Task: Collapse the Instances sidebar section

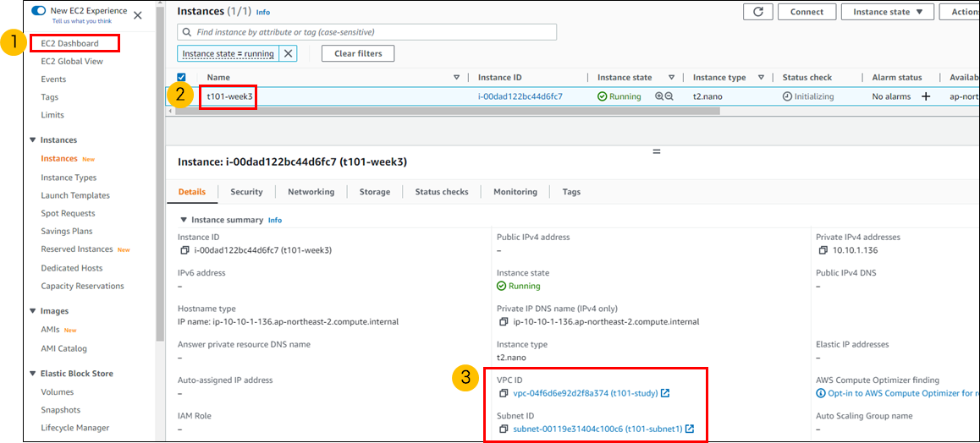Action: pyautogui.click(x=32, y=139)
